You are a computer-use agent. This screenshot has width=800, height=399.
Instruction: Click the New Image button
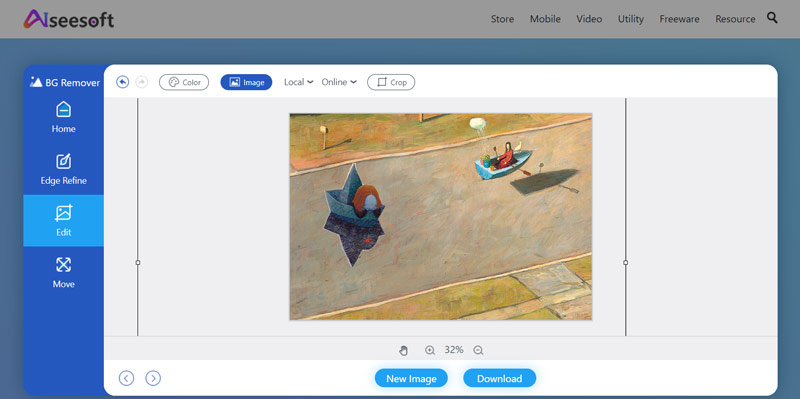click(411, 379)
